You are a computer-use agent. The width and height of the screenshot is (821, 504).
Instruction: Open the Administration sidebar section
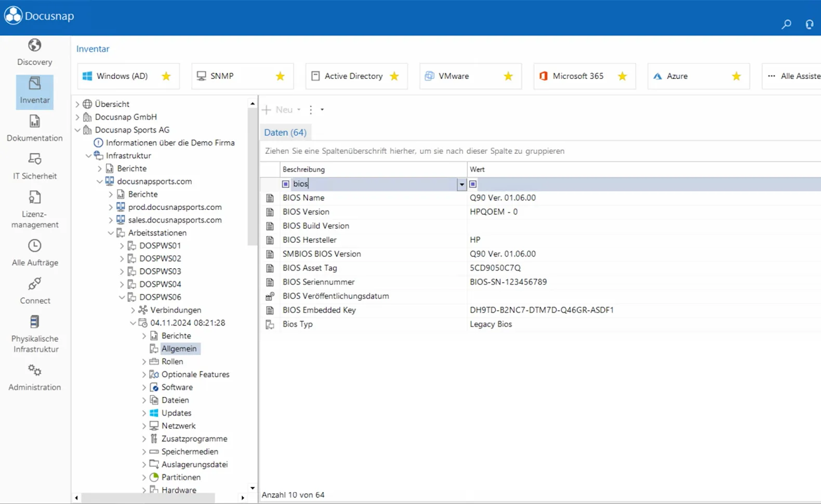[34, 377]
